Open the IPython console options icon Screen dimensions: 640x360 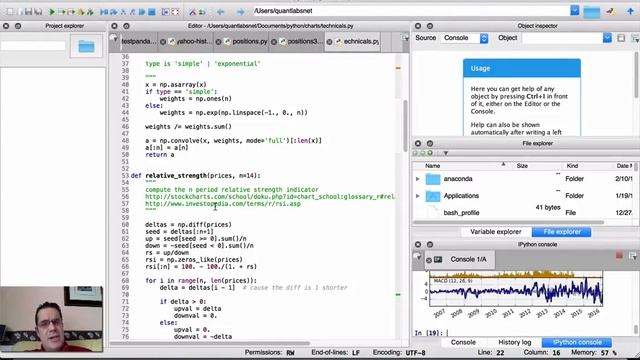633,256
